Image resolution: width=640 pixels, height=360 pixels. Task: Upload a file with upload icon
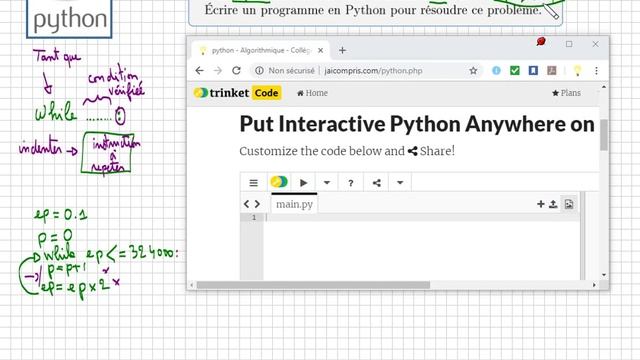tap(553, 204)
